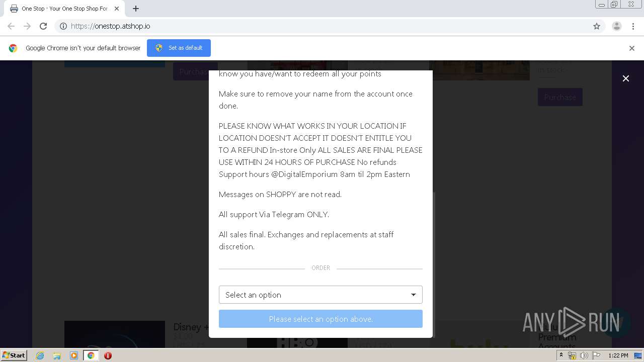Close the product modal with the white X
The image size is (644, 362).
pos(626,78)
